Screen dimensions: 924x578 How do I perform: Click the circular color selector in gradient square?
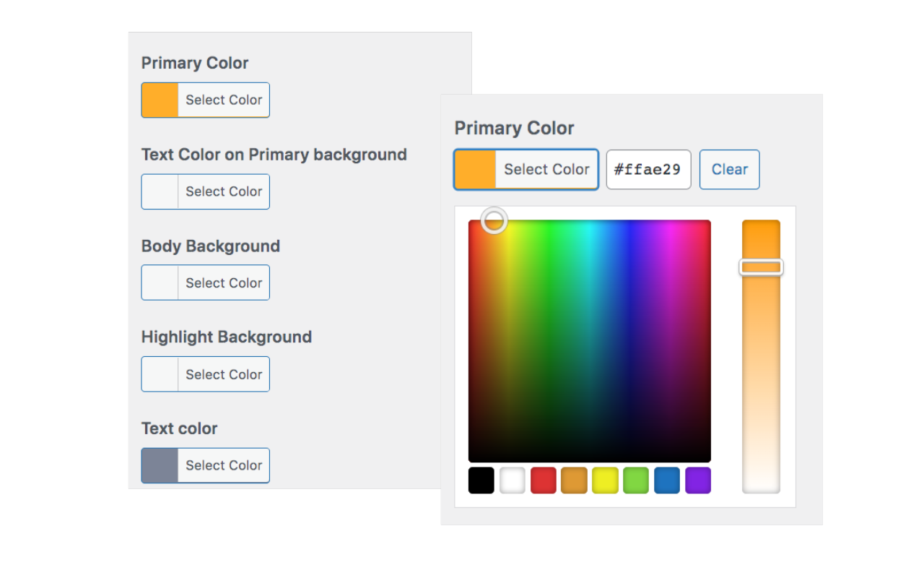[494, 220]
